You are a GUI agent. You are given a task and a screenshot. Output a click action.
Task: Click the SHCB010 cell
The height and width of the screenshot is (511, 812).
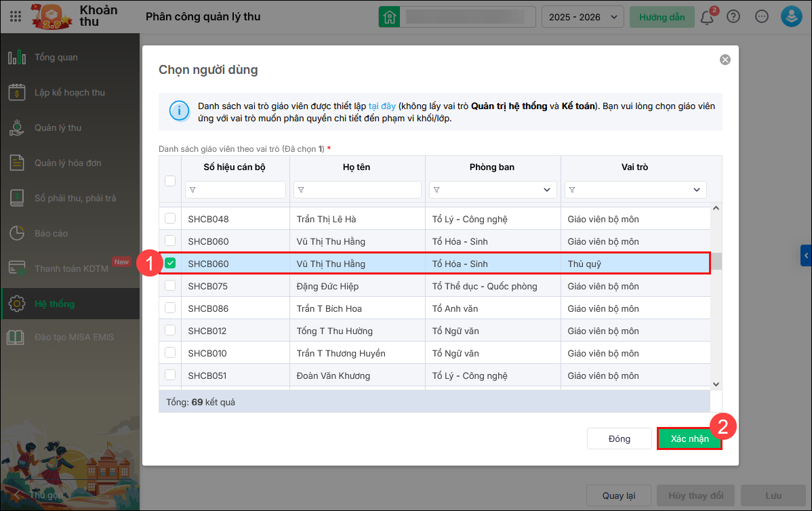[236, 353]
